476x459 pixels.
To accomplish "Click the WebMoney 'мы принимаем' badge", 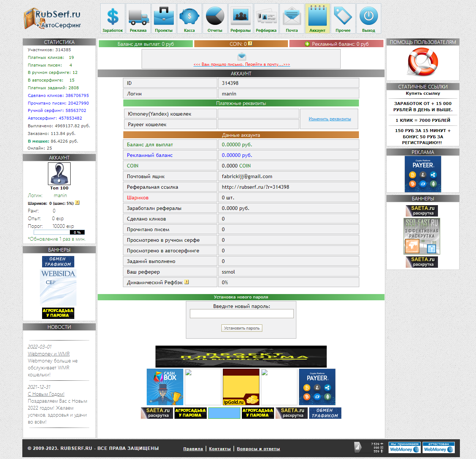I will [x=405, y=447].
